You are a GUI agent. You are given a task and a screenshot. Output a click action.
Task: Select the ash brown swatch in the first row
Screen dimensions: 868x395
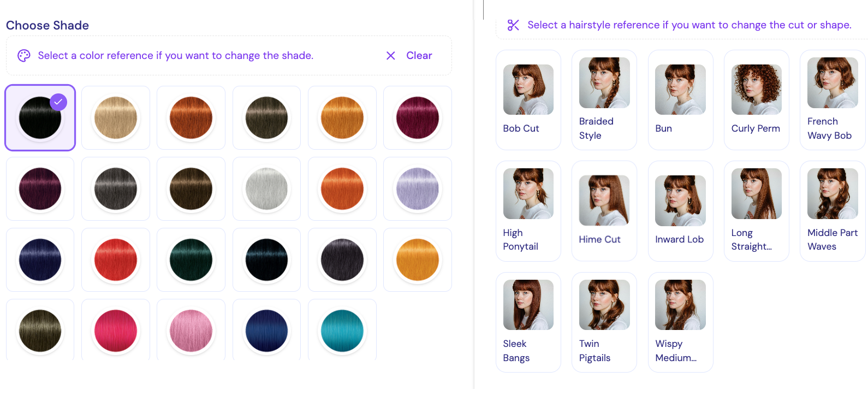pyautogui.click(x=266, y=117)
